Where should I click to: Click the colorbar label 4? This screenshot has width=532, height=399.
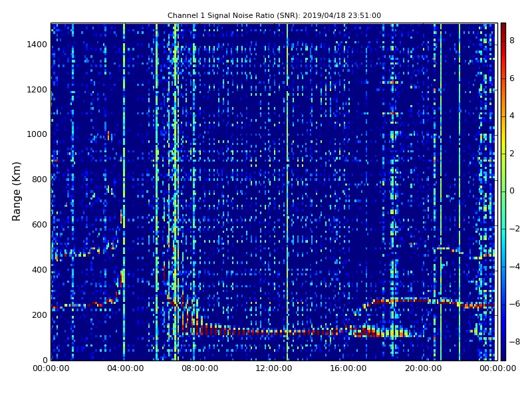(512, 116)
